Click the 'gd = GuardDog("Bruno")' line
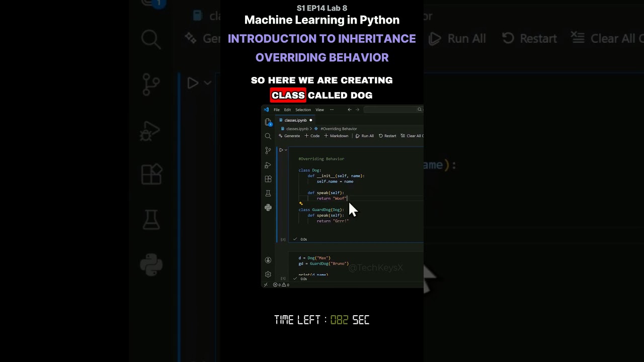The width and height of the screenshot is (644, 362). (324, 263)
